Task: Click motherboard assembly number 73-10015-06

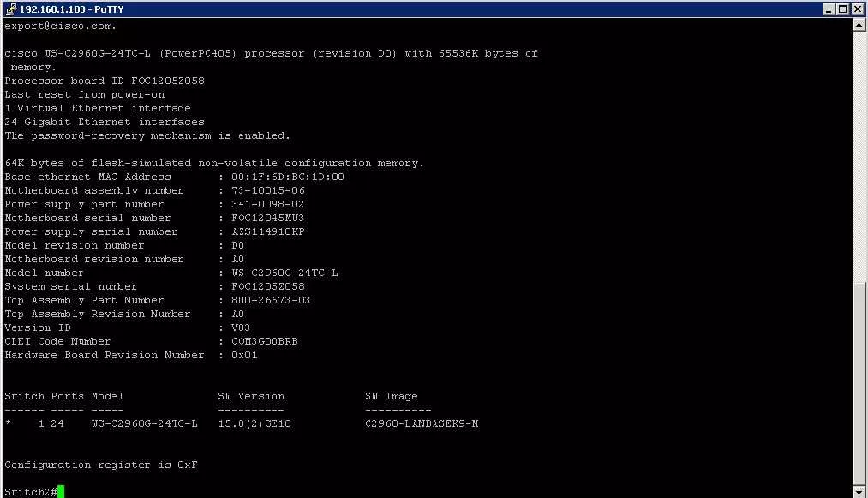Action: tap(268, 190)
